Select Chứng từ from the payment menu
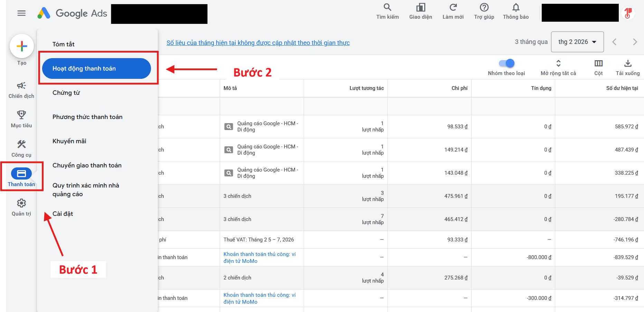 tap(66, 92)
